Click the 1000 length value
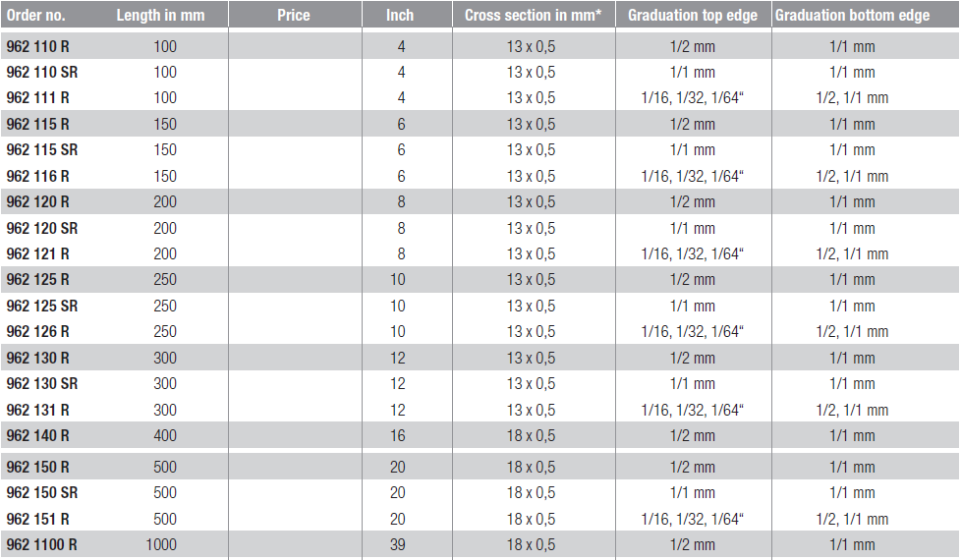This screenshot has width=961, height=560. tap(160, 544)
